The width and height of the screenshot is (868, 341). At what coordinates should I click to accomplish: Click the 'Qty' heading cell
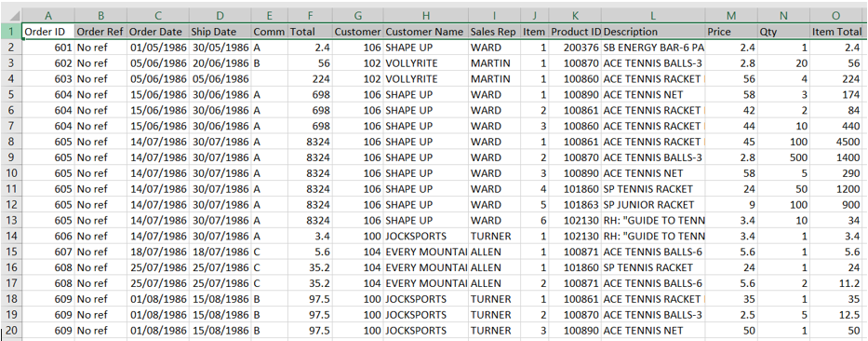click(x=784, y=32)
